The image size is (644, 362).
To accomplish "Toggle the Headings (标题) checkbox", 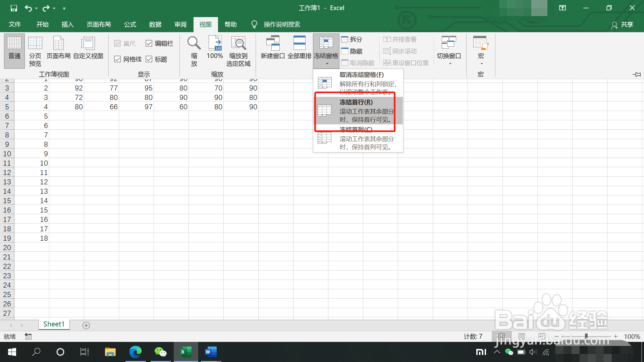I will [149, 59].
